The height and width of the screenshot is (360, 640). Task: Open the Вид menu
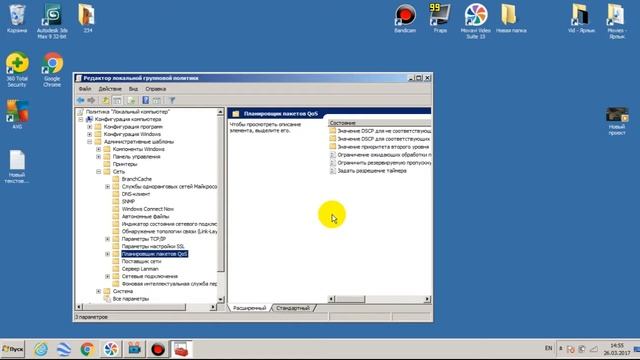pyautogui.click(x=133, y=89)
